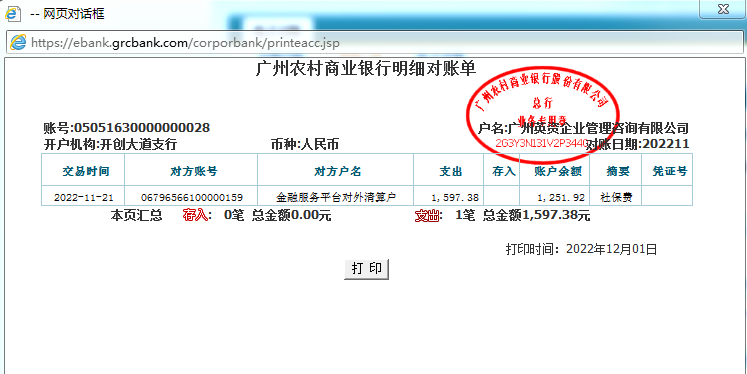This screenshot has height=374, width=747.
Task: Click the 账户余额 column header
Action: coord(555,170)
